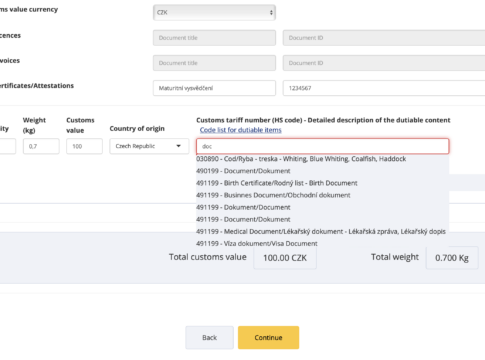Pick 491199 - Document/Dokument suggestion

coord(322,219)
